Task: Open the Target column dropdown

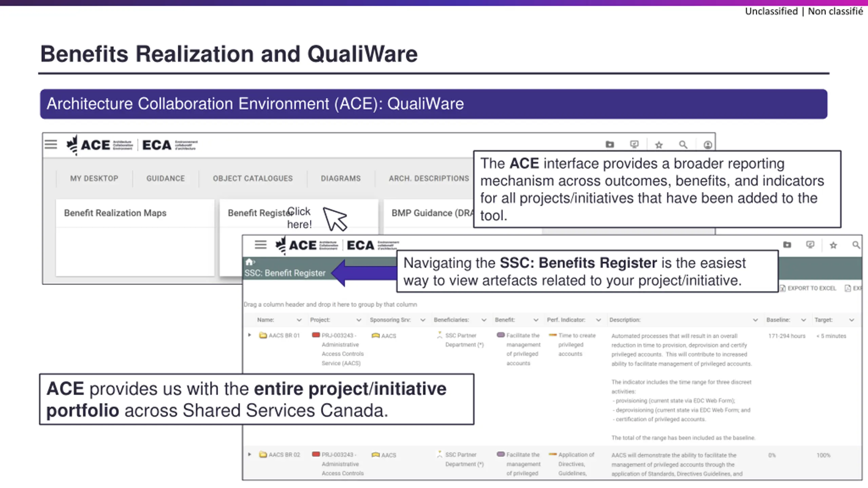Action: point(852,320)
